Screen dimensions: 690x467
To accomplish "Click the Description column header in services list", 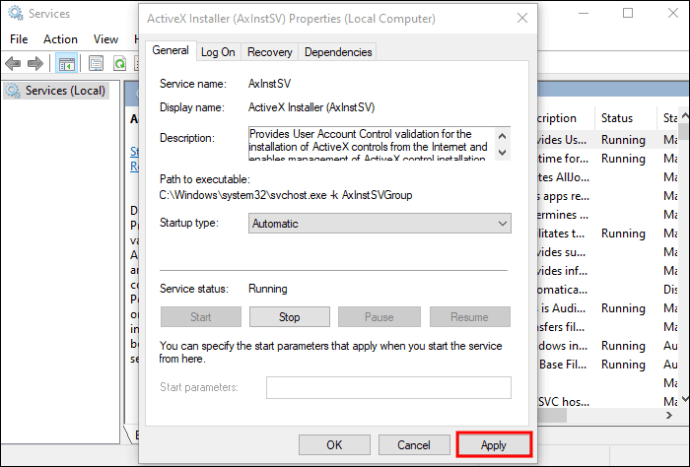I will click(565, 118).
